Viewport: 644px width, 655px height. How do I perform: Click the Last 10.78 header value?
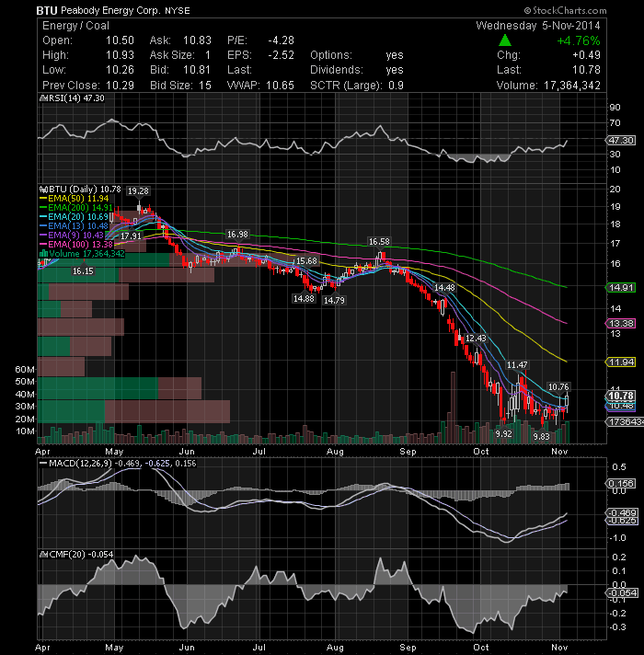point(587,70)
